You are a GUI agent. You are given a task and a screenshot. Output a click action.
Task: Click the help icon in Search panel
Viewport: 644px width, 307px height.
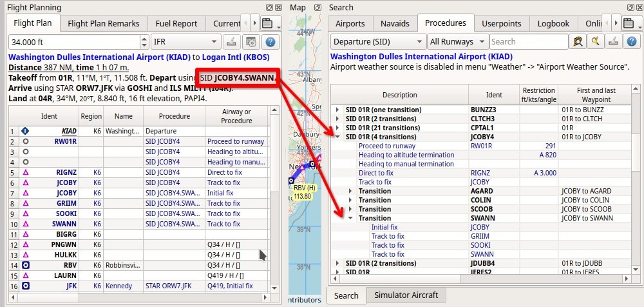630,41
